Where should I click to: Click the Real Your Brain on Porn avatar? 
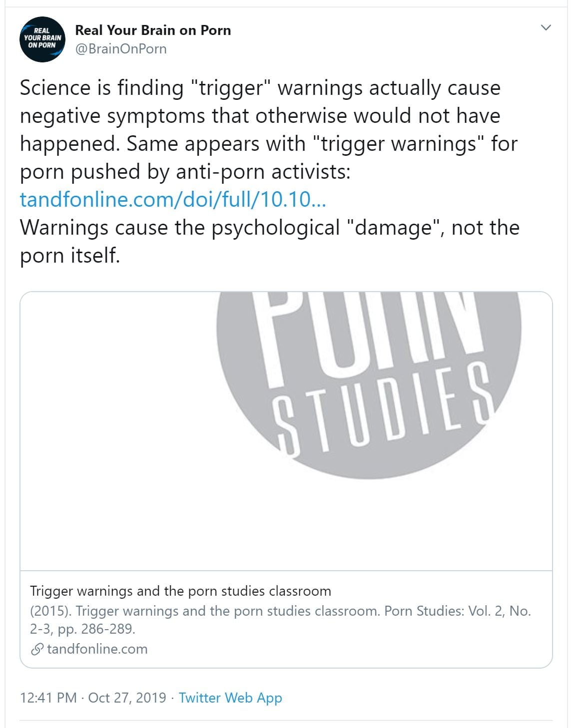[42, 39]
